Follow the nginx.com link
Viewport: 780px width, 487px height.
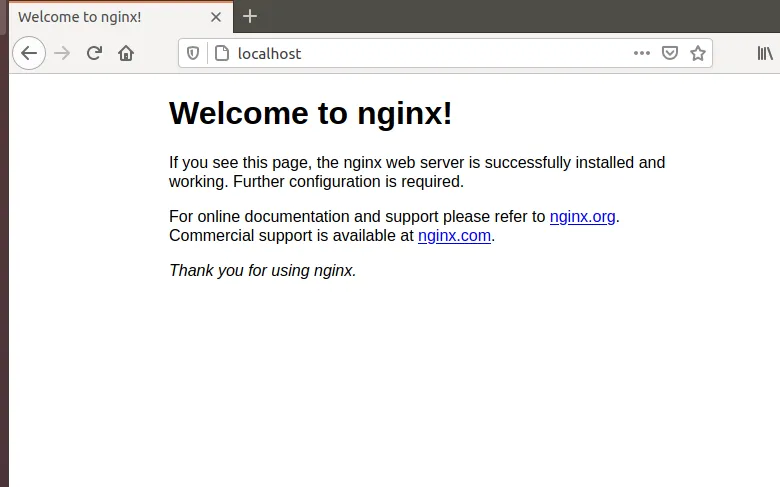(x=454, y=235)
